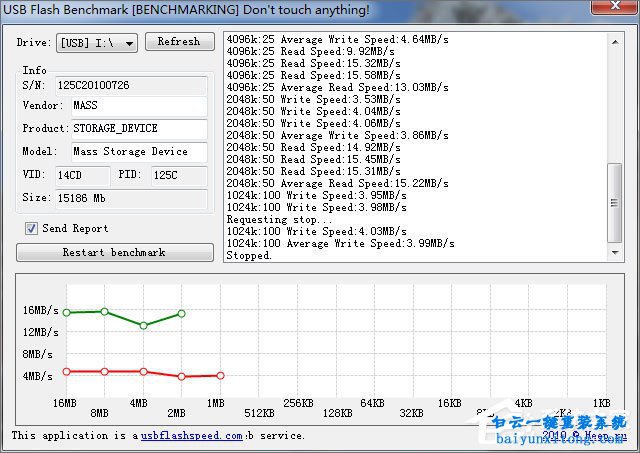Screen dimensions: 640x453
Task: Click the red write point at 1MB
Action: (x=220, y=375)
